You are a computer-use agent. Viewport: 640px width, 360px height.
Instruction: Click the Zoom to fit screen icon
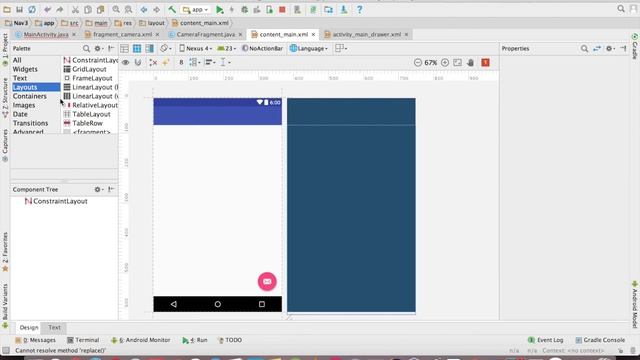click(458, 62)
